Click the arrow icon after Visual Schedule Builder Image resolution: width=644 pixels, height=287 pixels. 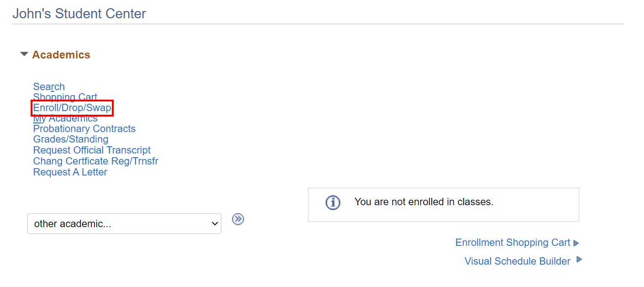pos(579,260)
